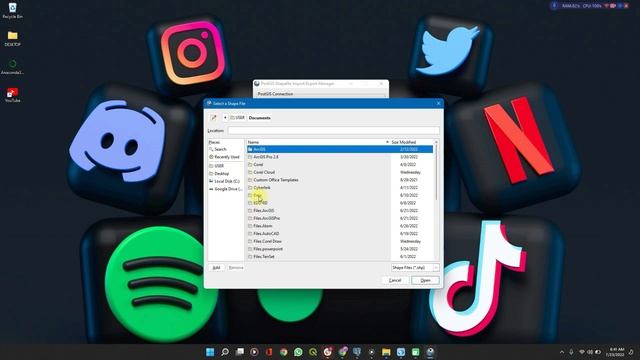Open File Explorer from the taskbar

coord(386,352)
